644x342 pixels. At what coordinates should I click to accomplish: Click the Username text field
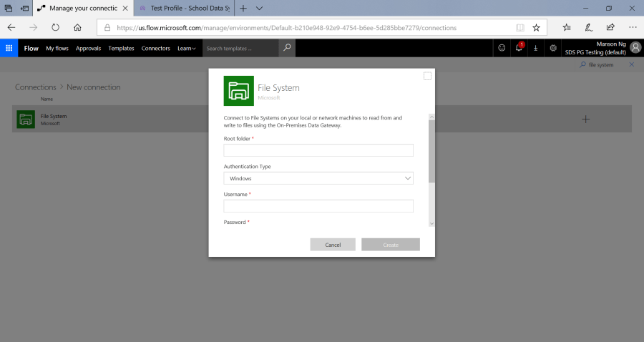click(x=318, y=206)
